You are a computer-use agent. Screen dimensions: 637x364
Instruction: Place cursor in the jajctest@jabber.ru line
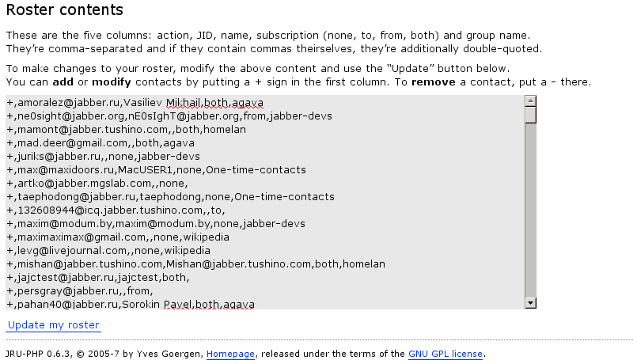tap(98, 277)
